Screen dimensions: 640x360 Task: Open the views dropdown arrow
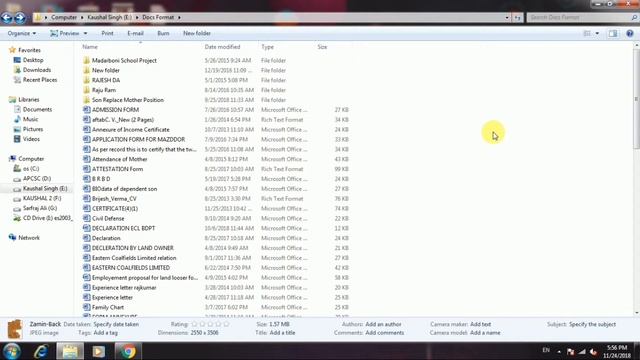pyautogui.click(x=597, y=33)
